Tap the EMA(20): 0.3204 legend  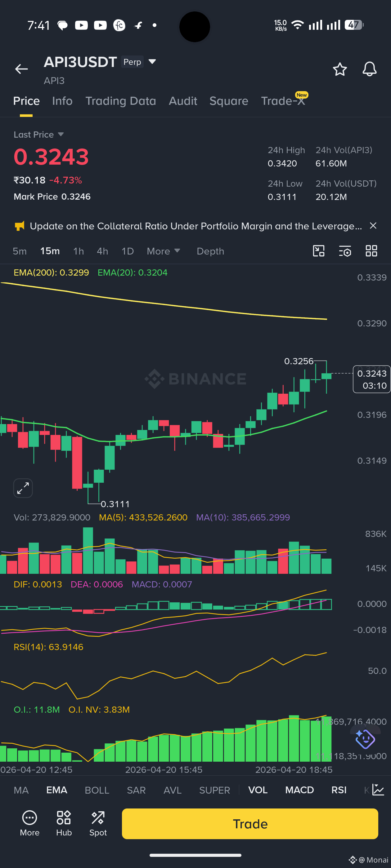(132, 272)
